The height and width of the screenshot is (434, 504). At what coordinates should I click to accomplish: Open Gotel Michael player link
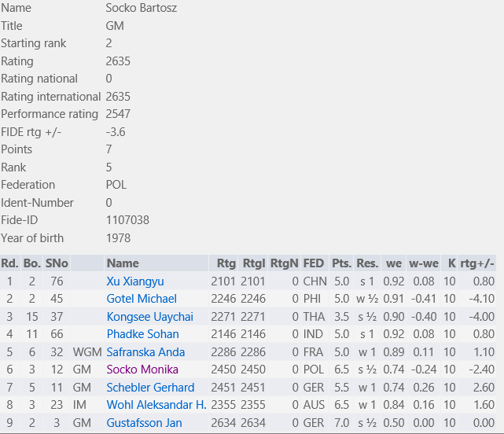(142, 299)
